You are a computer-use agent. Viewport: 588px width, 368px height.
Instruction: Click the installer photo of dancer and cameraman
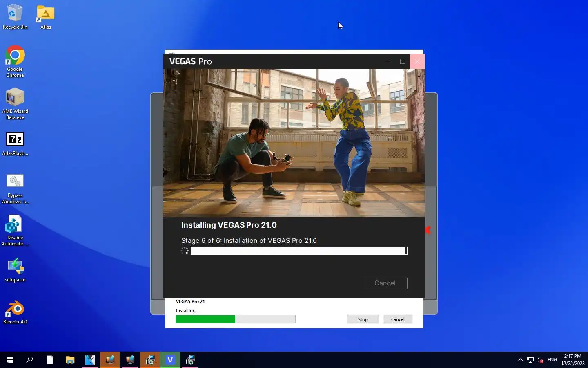pyautogui.click(x=294, y=143)
